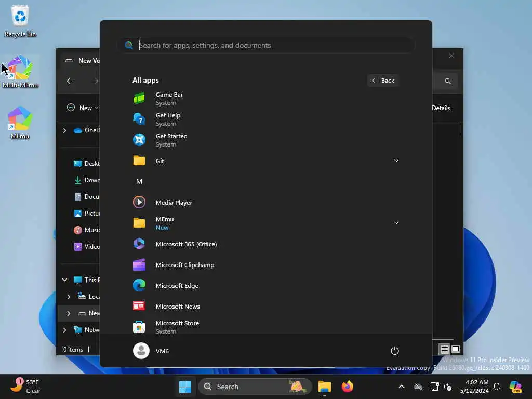Click the OneDrive tray icon

click(418, 387)
